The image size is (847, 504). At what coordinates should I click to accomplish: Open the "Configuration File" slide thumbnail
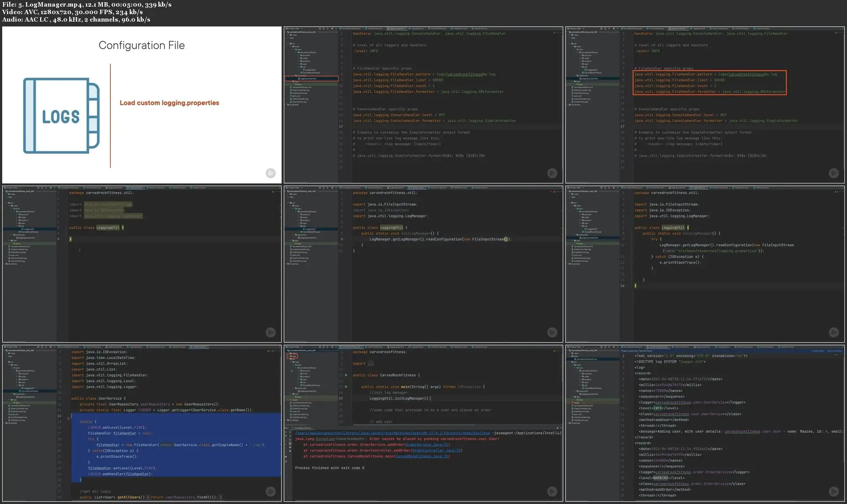click(x=142, y=105)
